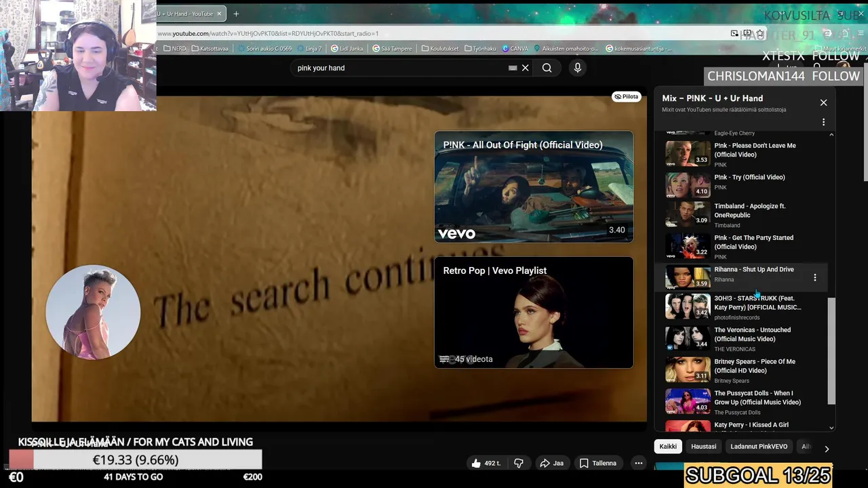Click the Britney Spears thumbnail (3.11)

(688, 369)
